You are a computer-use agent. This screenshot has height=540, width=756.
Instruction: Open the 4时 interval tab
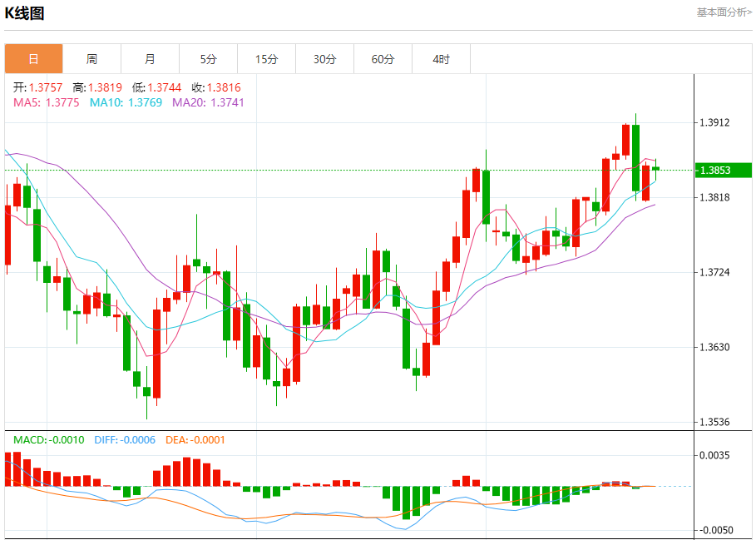coord(441,59)
